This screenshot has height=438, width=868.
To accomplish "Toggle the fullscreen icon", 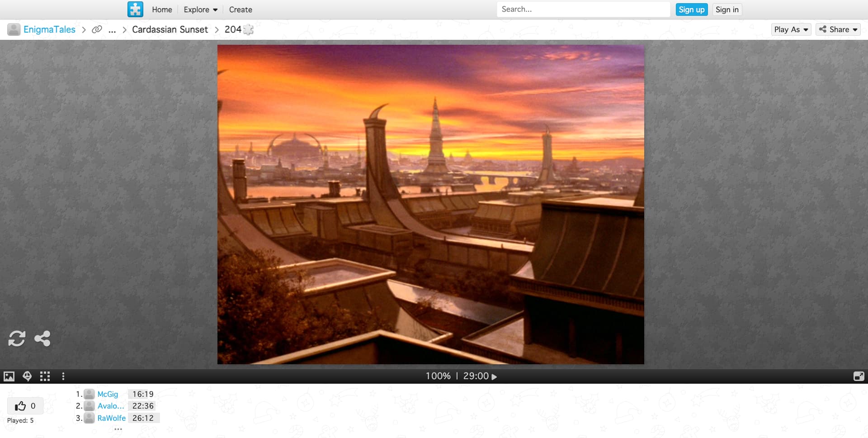I will (859, 376).
